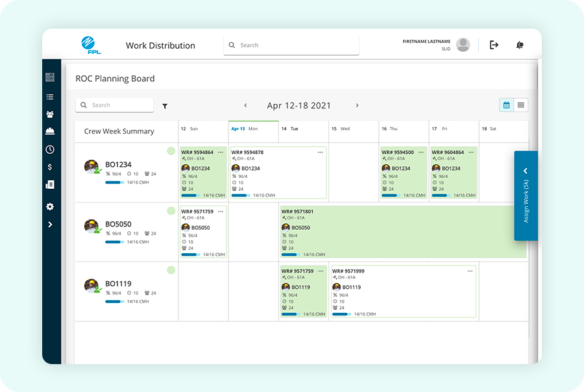
Task: Open settings gear in sidebar
Action: (x=50, y=206)
